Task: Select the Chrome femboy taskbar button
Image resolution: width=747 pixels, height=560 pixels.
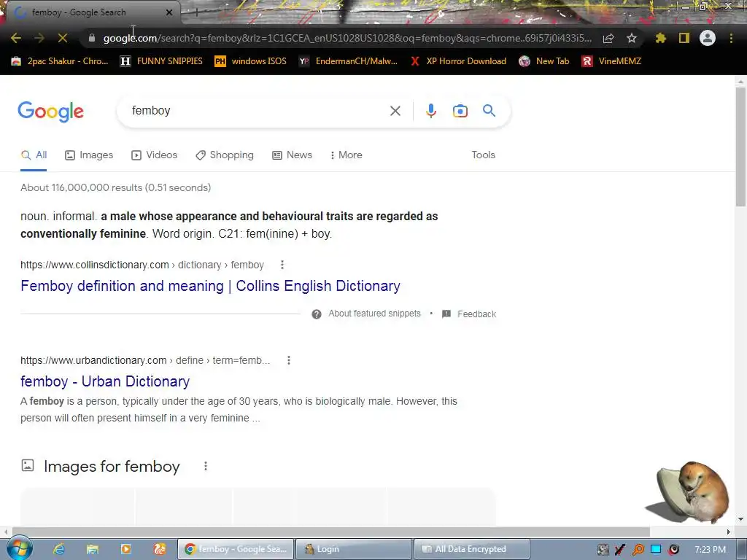Action: click(x=236, y=549)
